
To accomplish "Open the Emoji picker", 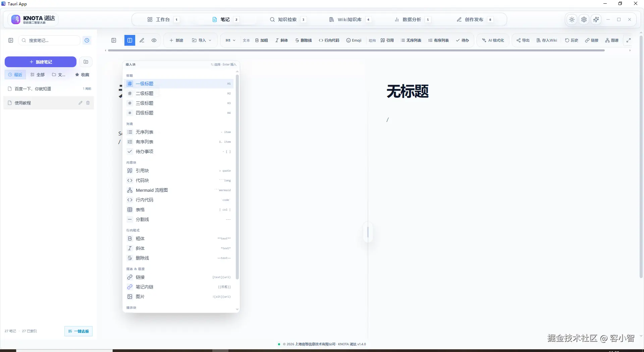I will (x=354, y=40).
